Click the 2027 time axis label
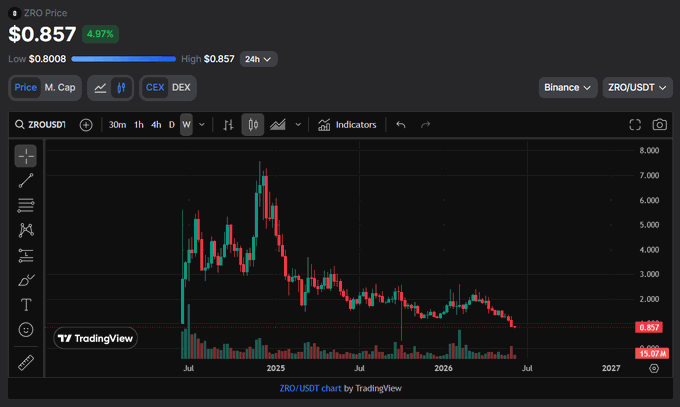The height and width of the screenshot is (407, 680). (x=611, y=368)
